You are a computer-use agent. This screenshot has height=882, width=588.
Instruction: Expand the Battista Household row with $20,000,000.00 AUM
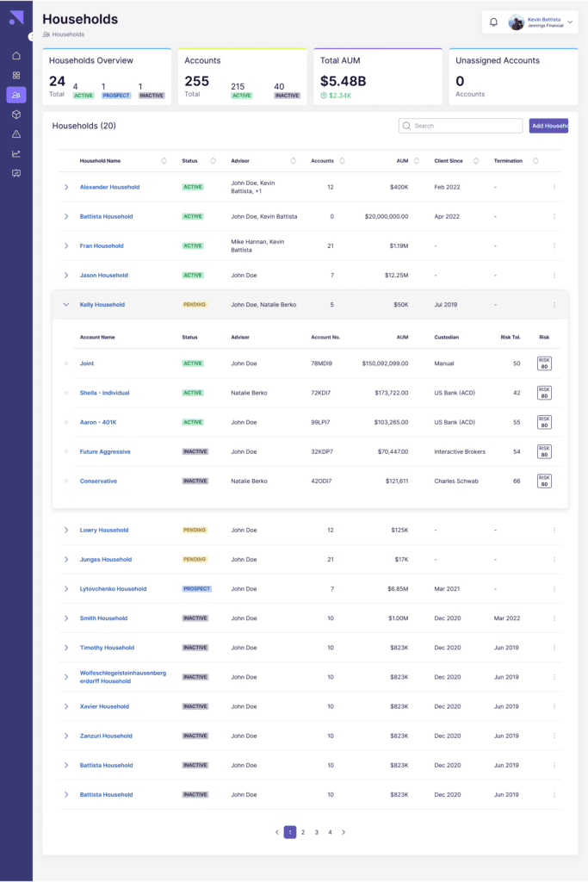point(66,216)
